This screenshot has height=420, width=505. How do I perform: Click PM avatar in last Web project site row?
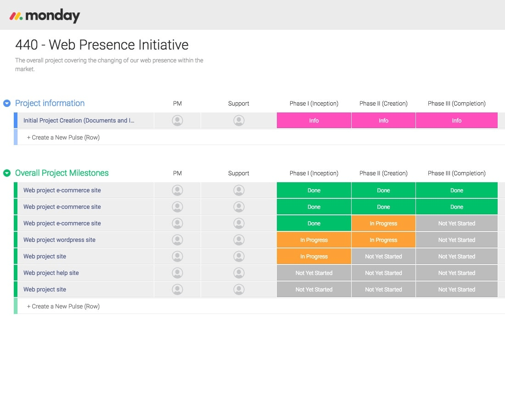(177, 289)
